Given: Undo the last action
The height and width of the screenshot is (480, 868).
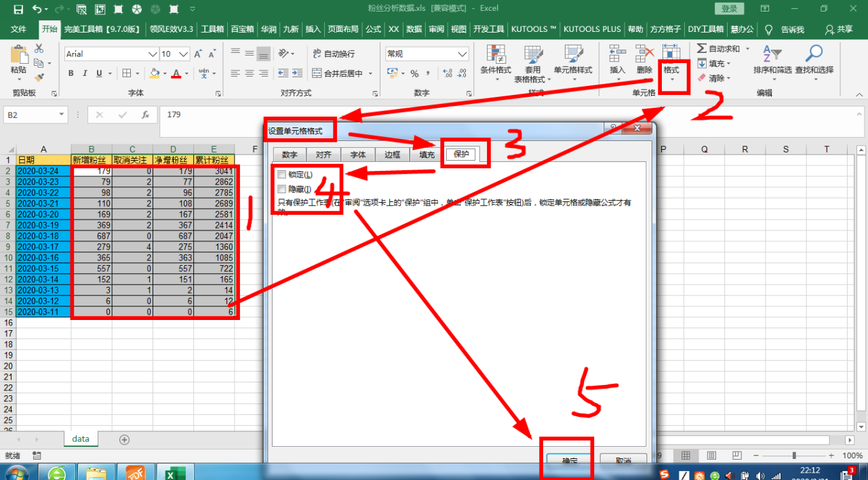Looking at the screenshot, I should point(36,9).
